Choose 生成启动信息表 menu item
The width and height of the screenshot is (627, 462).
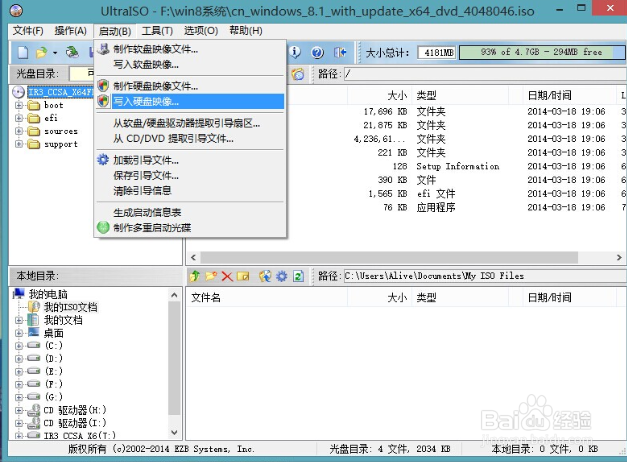point(190,213)
